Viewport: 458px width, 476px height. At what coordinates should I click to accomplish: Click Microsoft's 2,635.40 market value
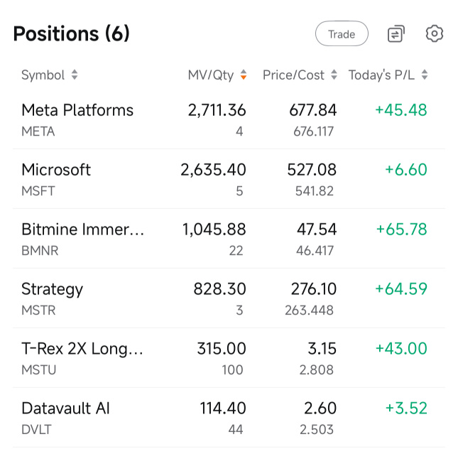click(213, 170)
